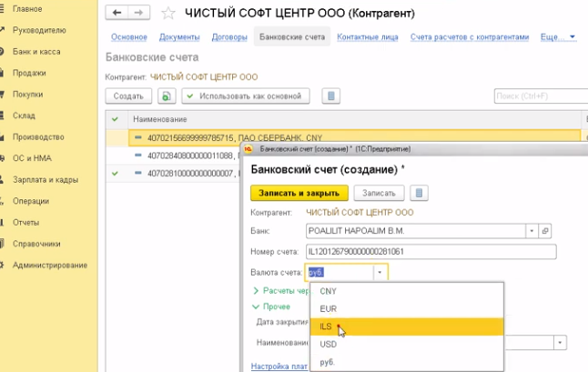Switch to the Контактные лица tab
This screenshot has width=588, height=372.
(x=368, y=37)
